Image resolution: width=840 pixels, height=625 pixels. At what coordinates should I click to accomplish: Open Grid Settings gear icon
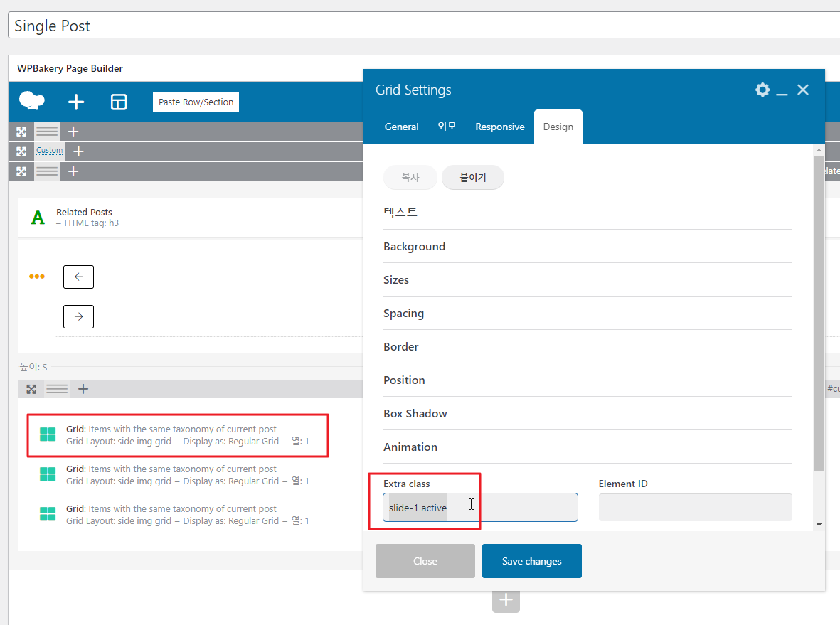point(762,90)
